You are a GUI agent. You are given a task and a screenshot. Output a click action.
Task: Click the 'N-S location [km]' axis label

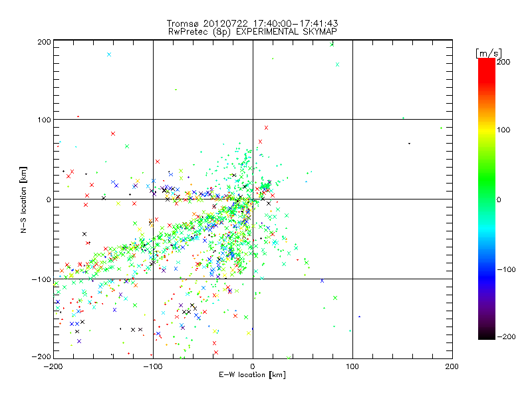23,199
